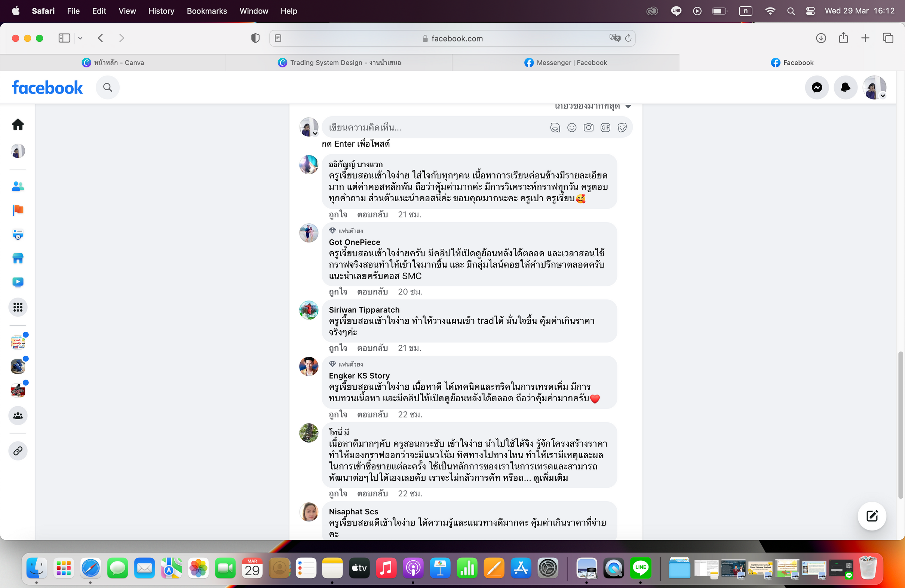
Task: Expand the truncated comment with ดูเพิ่มเติม
Action: click(550, 478)
